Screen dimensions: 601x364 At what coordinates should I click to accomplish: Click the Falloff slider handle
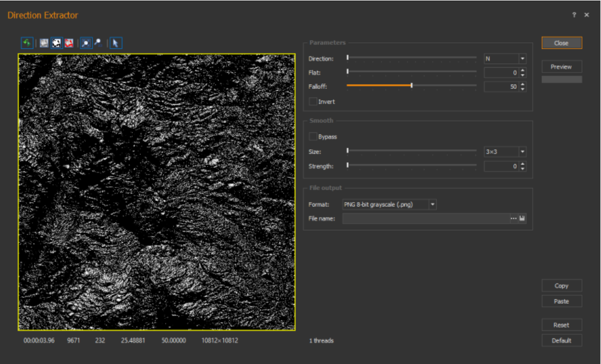click(412, 85)
